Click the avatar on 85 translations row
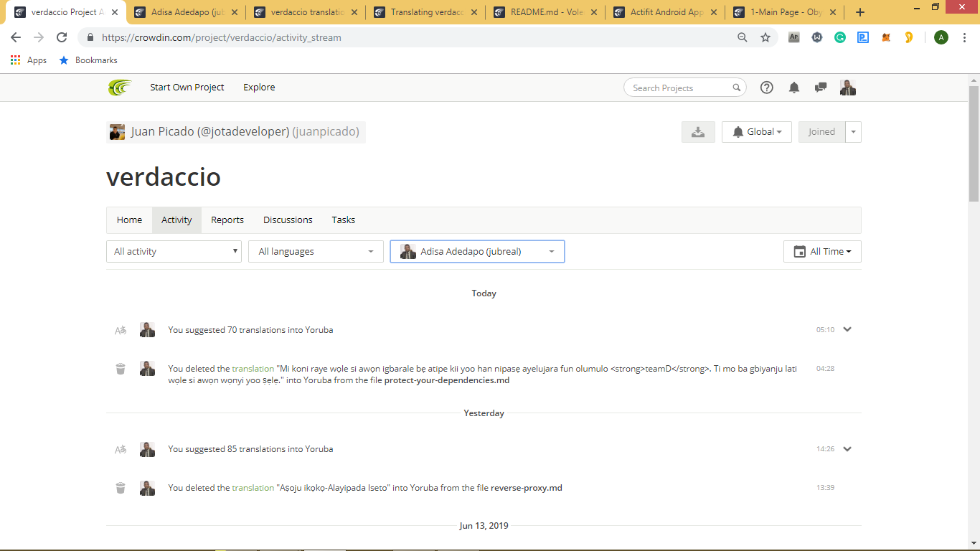 tap(147, 449)
